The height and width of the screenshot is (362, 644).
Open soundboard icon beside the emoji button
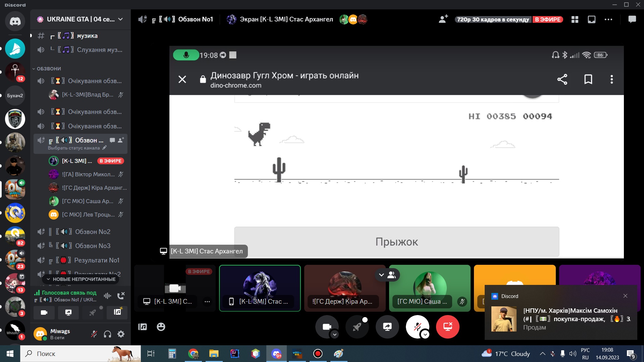pos(143,327)
